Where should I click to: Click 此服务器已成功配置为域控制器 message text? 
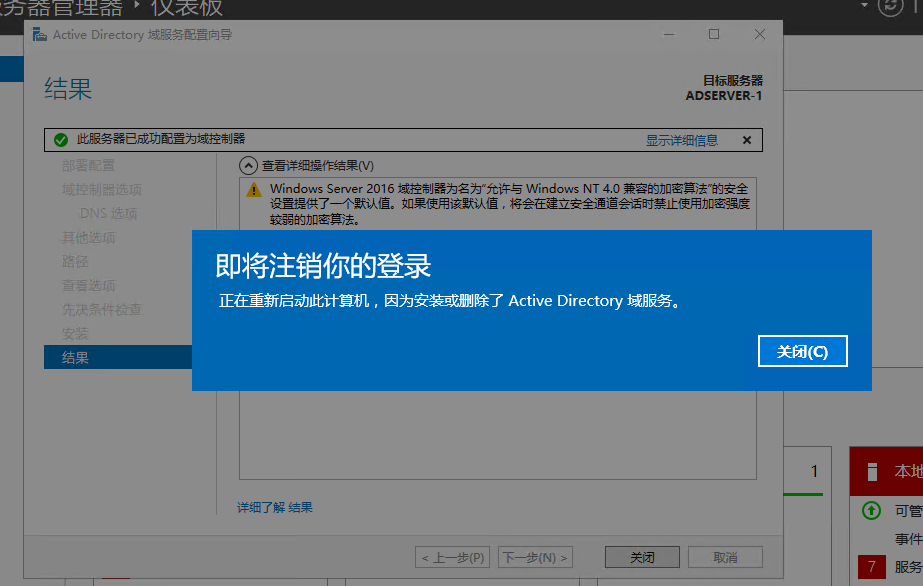(x=161, y=139)
